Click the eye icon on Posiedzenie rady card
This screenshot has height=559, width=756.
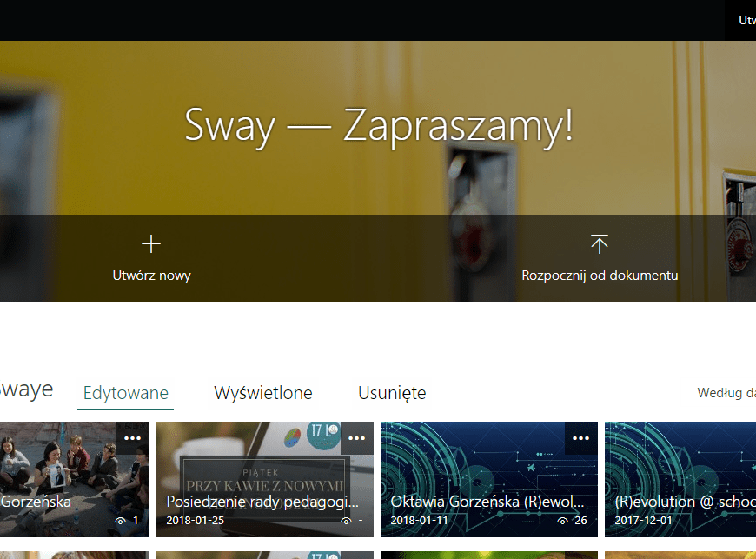pyautogui.click(x=347, y=521)
